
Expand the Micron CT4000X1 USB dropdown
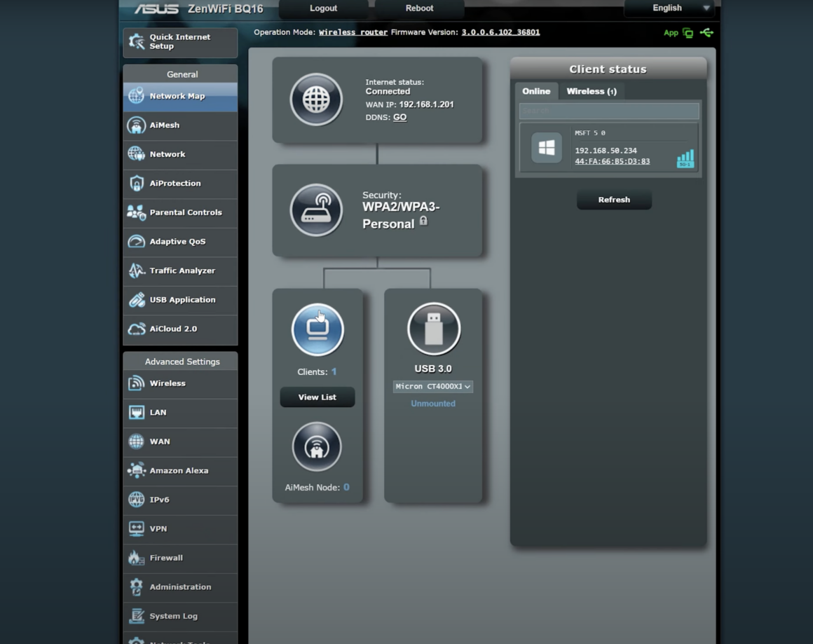[x=433, y=386]
